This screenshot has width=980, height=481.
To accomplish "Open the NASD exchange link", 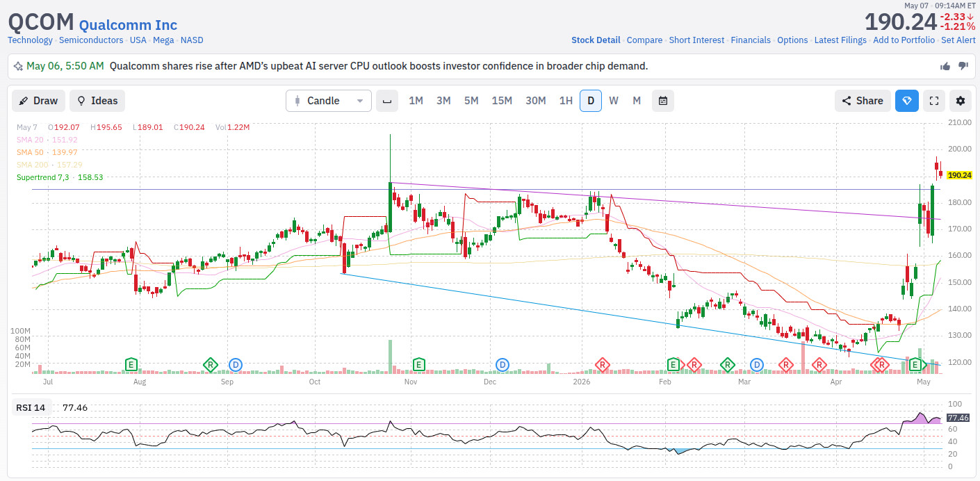I will click(x=192, y=40).
